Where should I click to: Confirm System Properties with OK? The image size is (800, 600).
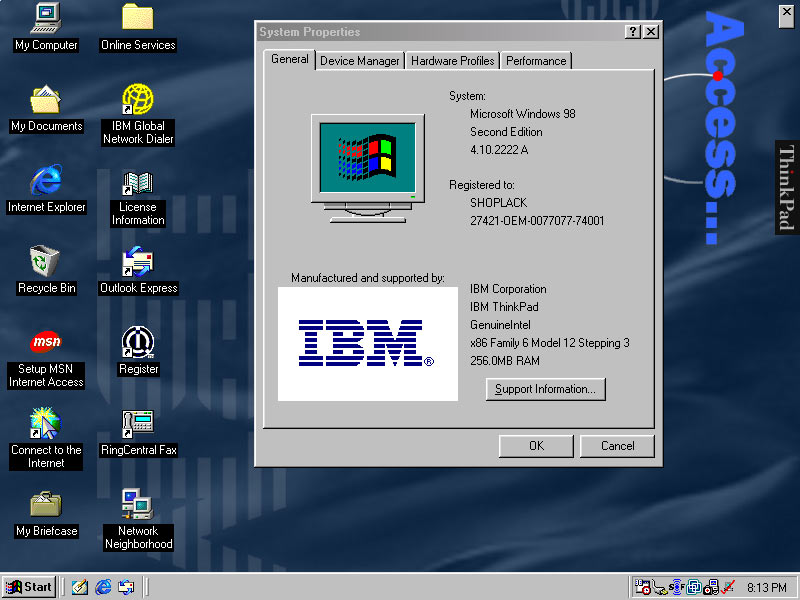536,446
